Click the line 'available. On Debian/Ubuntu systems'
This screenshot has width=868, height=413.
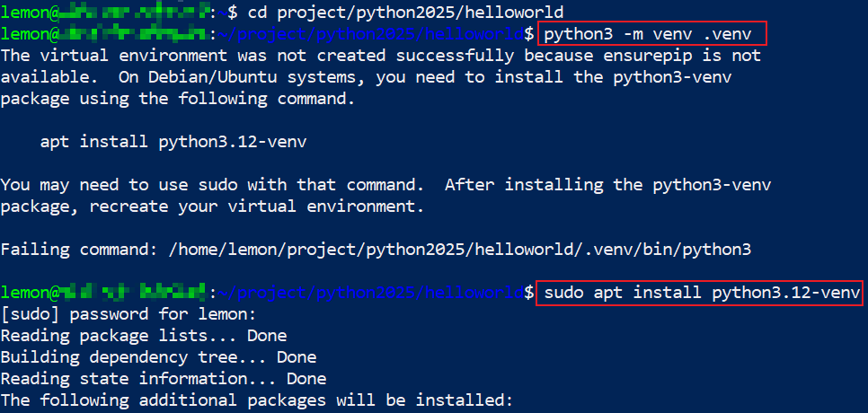point(366,77)
